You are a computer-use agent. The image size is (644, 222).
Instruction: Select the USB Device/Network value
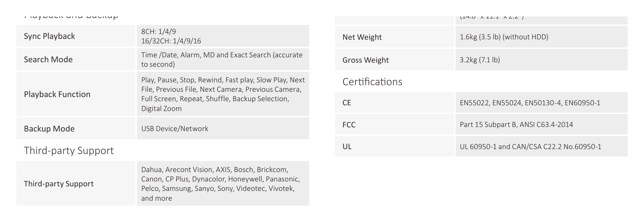click(x=175, y=129)
